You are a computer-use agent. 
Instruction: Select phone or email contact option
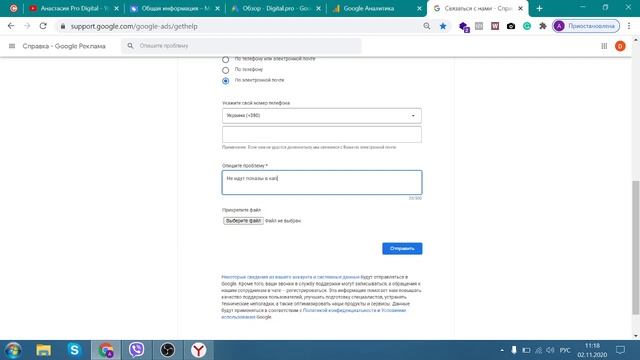(x=225, y=59)
